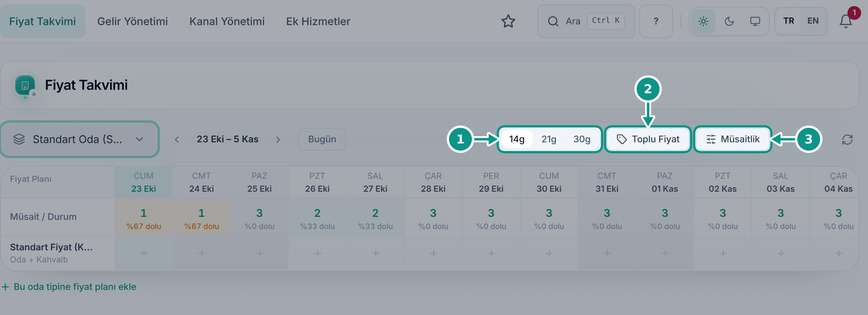Open the help question mark button

point(656,21)
